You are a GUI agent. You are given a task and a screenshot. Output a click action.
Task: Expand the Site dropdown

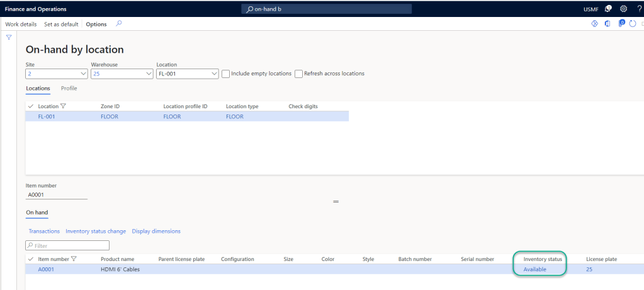point(84,74)
